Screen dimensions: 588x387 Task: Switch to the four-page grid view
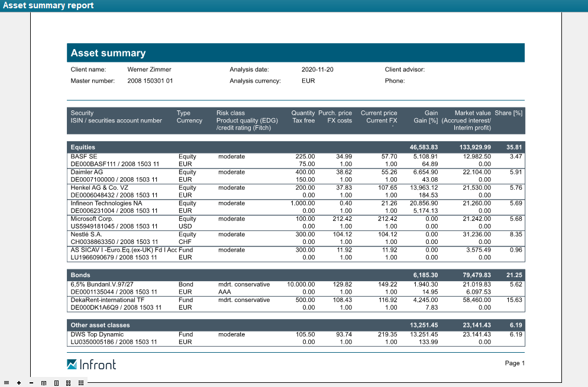pyautogui.click(x=69, y=383)
